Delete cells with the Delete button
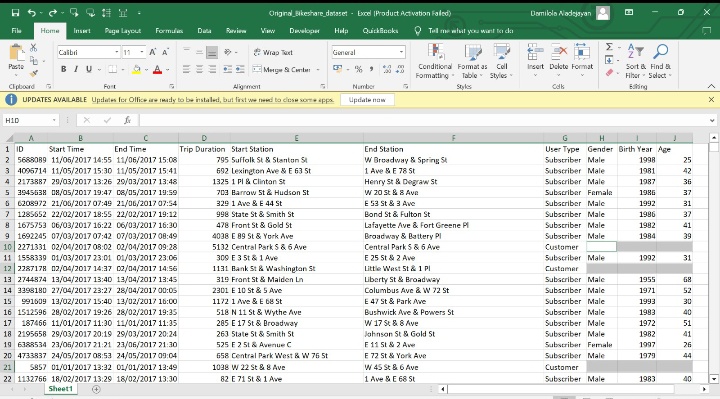 pos(559,59)
